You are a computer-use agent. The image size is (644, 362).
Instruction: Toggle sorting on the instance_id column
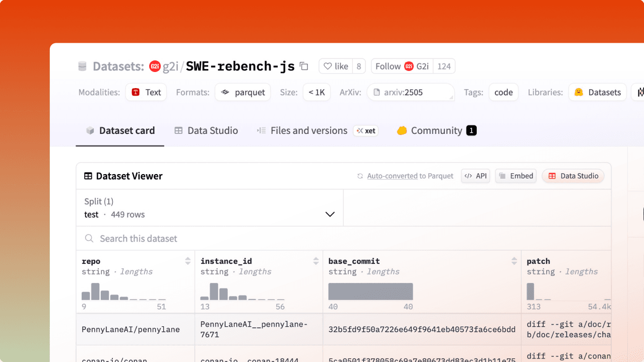[x=315, y=261]
